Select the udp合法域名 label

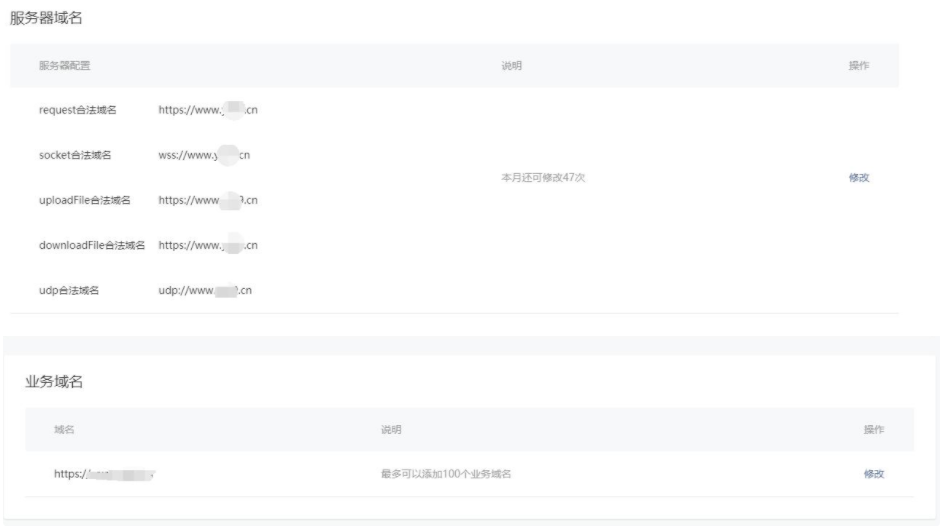tap(69, 290)
